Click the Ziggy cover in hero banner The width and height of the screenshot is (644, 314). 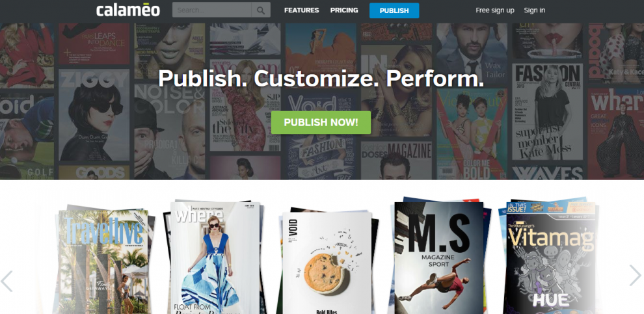point(94,115)
